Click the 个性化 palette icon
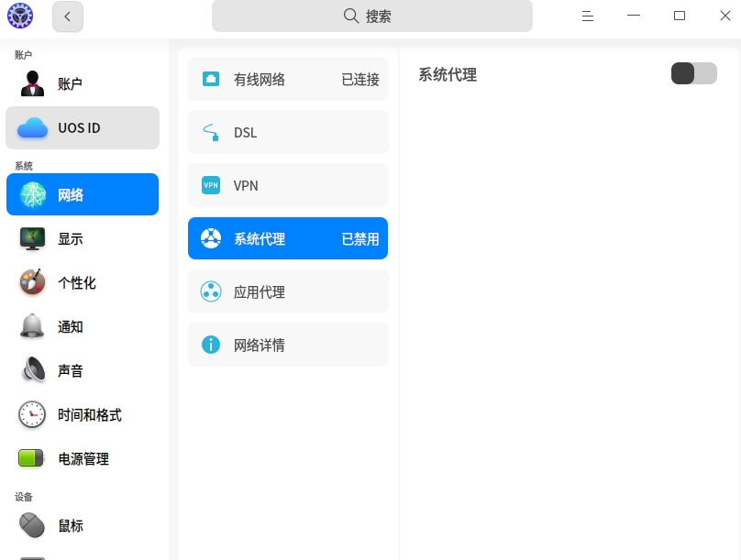Image resolution: width=741 pixels, height=560 pixels. tap(32, 282)
